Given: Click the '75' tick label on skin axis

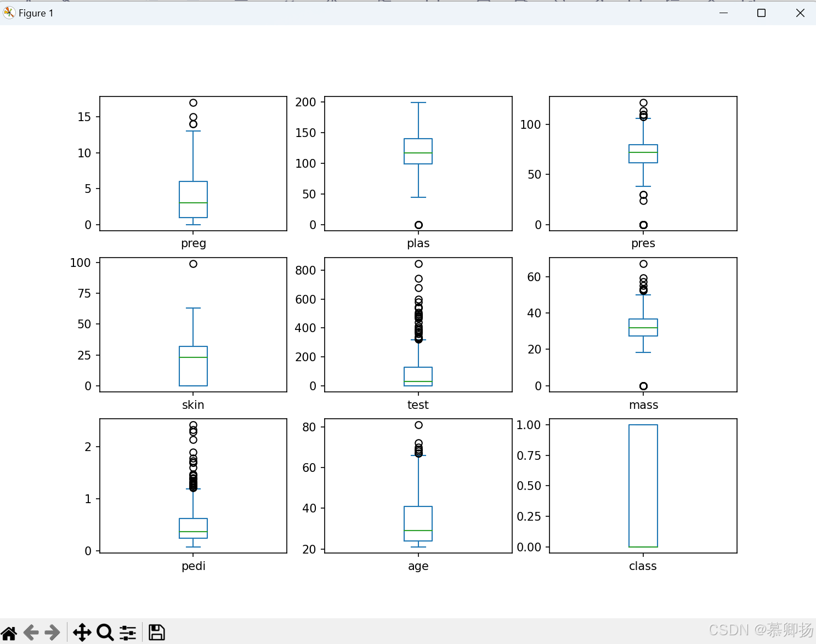Looking at the screenshot, I should point(84,293).
